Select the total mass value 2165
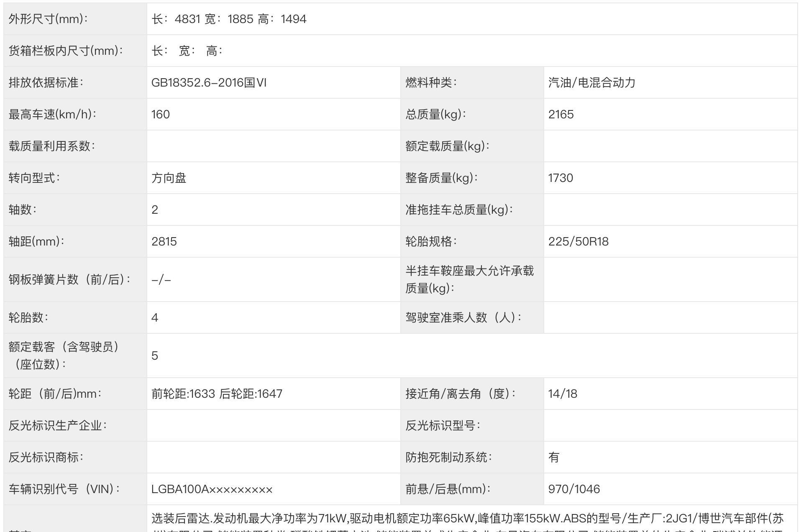The width and height of the screenshot is (809, 532). [x=561, y=115]
